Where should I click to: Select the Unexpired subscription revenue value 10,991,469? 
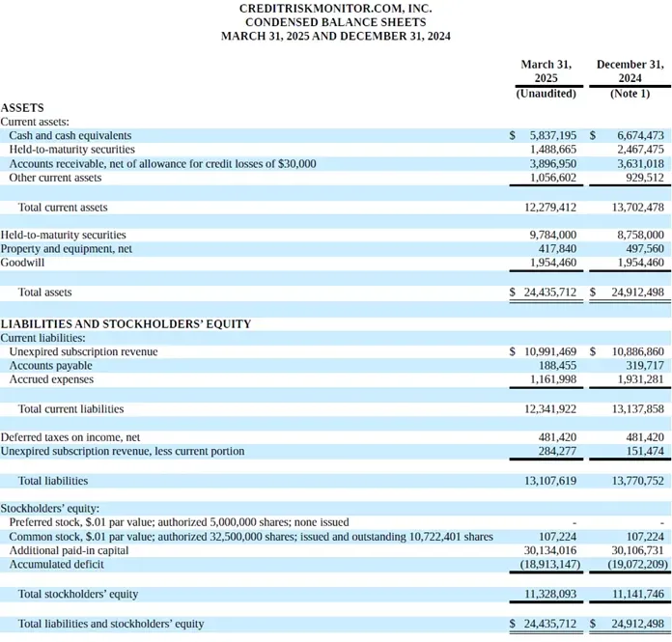point(550,351)
